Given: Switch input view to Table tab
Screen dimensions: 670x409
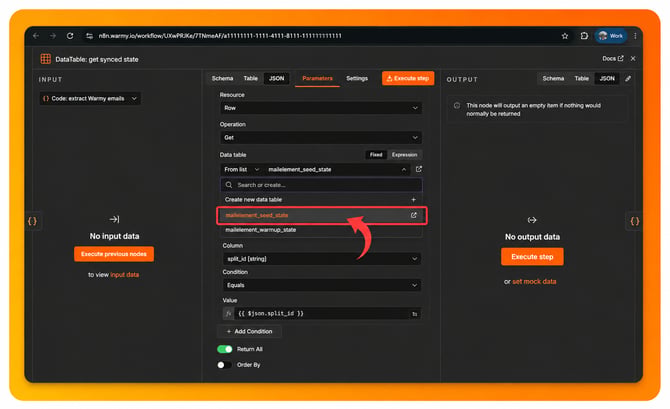Looking at the screenshot, I should (250, 79).
